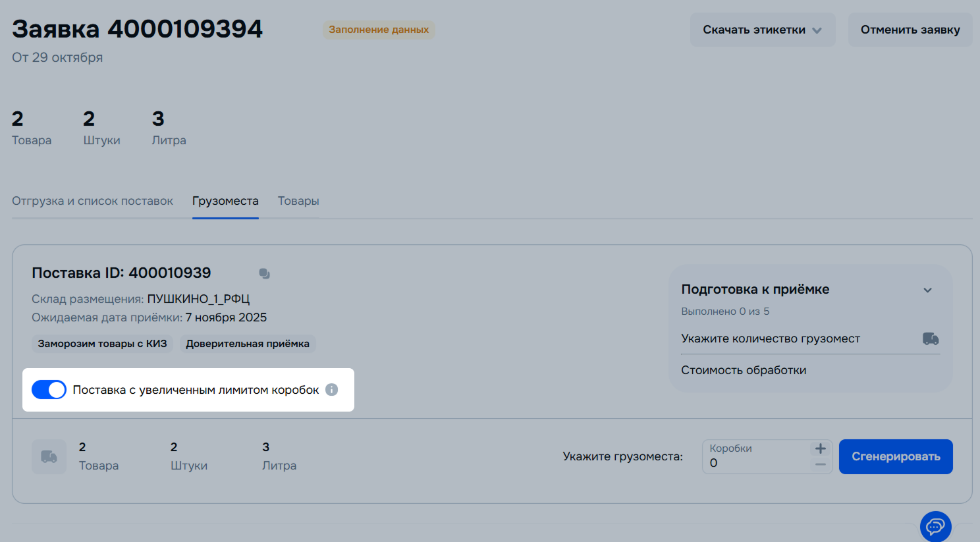Viewport: 980px width, 542px height.
Task: Click the 'Заморозим товары с КИЗ' tag
Action: pos(102,344)
